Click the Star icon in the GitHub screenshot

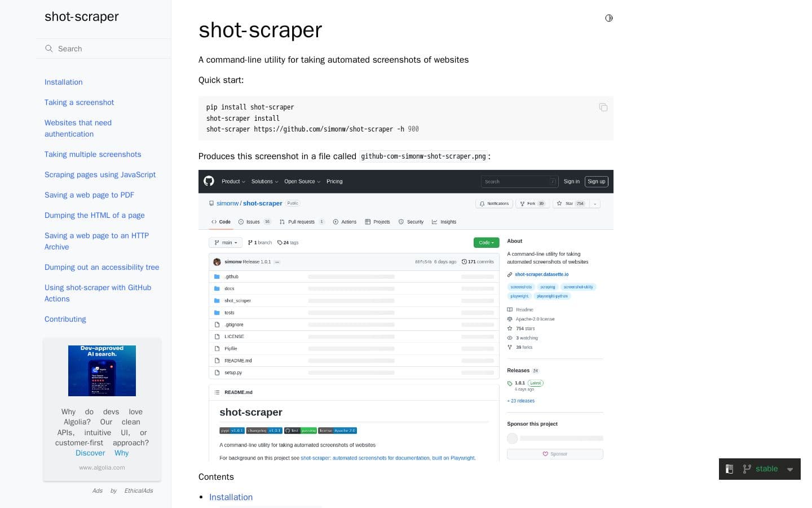pos(559,203)
